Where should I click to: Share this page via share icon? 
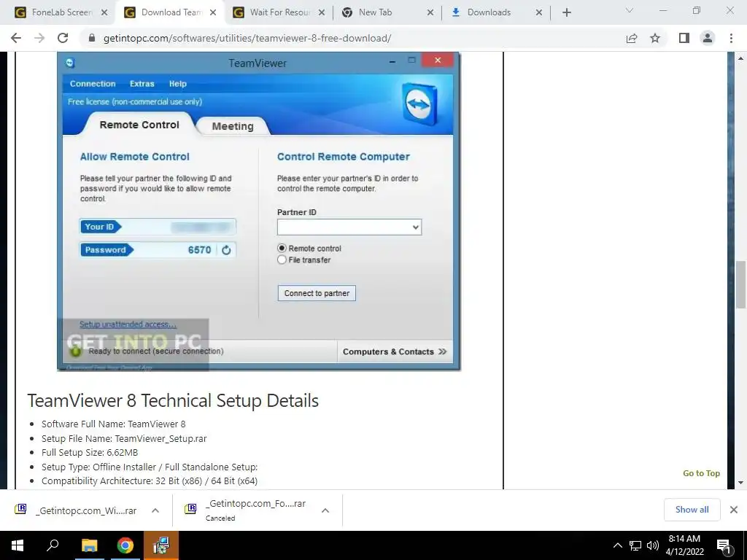coord(632,38)
